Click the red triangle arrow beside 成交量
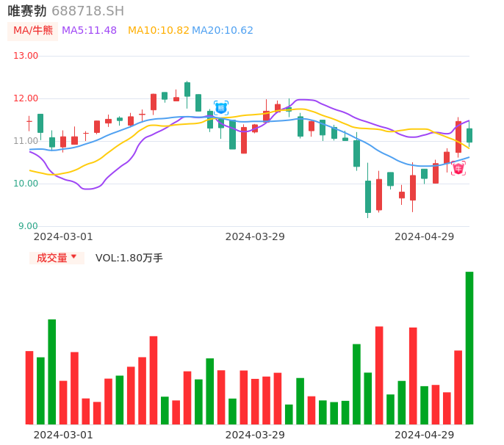 (x=73, y=257)
